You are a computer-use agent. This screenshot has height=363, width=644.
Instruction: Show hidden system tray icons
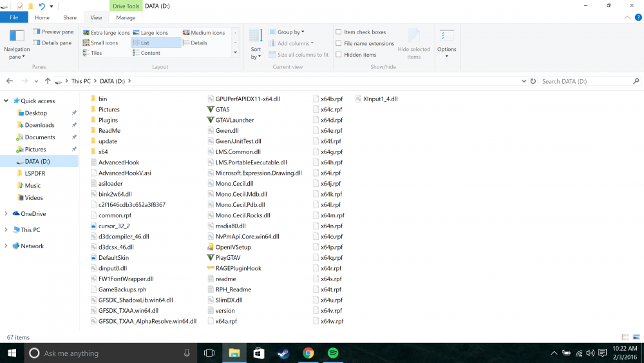tap(554, 353)
